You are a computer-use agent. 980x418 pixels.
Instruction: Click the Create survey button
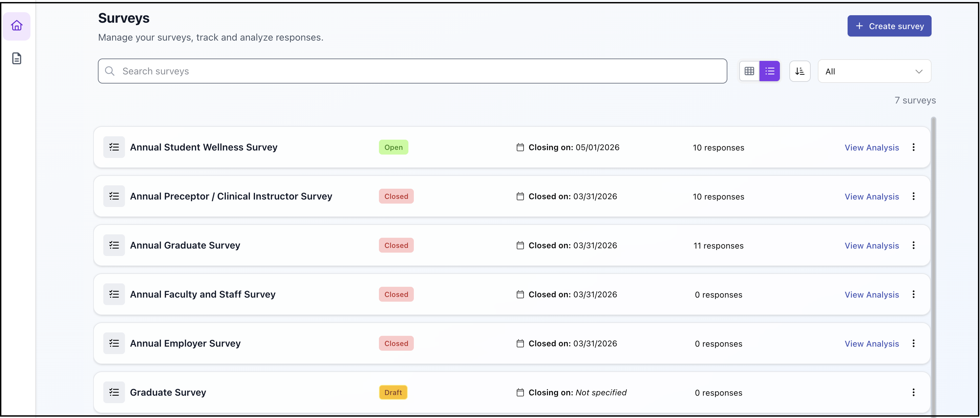pos(889,26)
